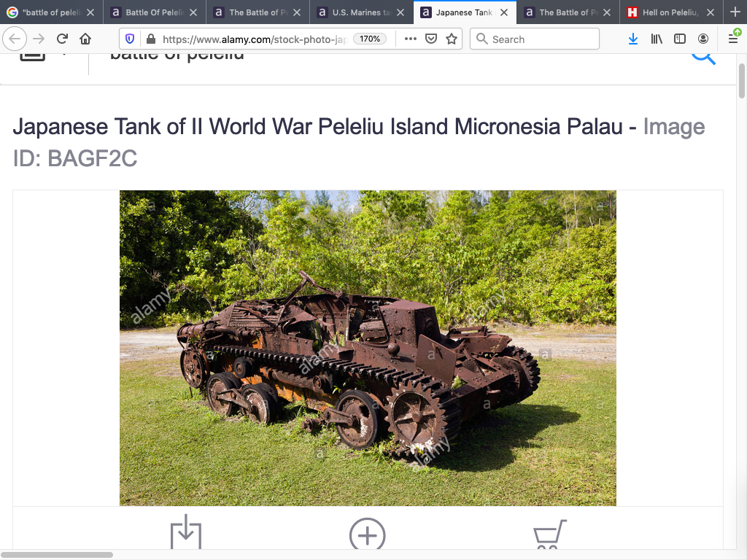Image resolution: width=747 pixels, height=560 pixels.
Task: Show site information via padlock icon
Action: click(x=150, y=39)
